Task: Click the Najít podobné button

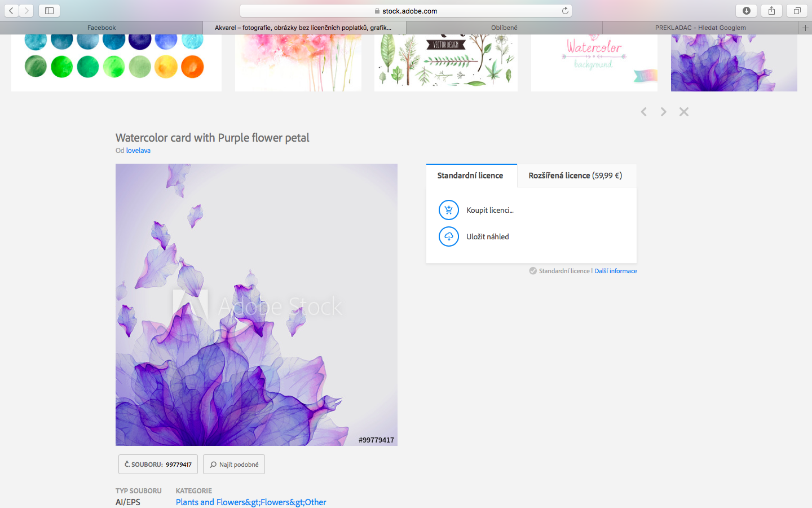Action: [234, 465]
